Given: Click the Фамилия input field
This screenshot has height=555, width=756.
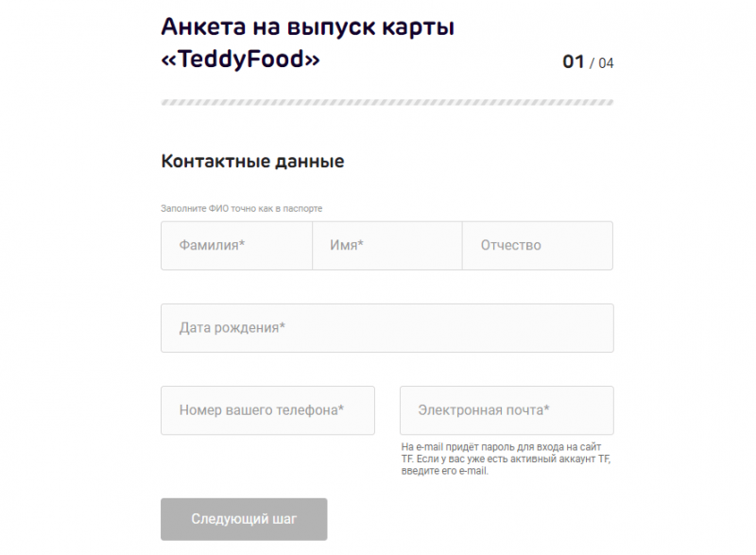Looking at the screenshot, I should pyautogui.click(x=236, y=246).
